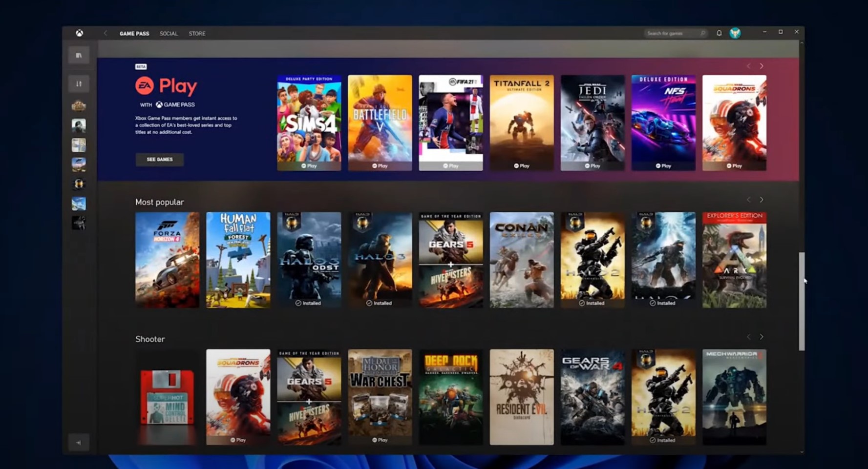Open the Forza Horizon 4 thumbnail

tap(167, 260)
